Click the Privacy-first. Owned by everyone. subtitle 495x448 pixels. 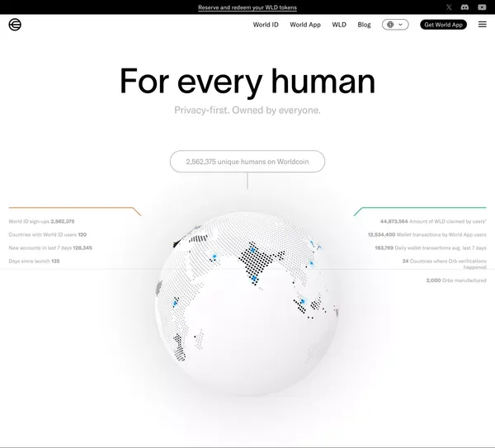point(247,111)
